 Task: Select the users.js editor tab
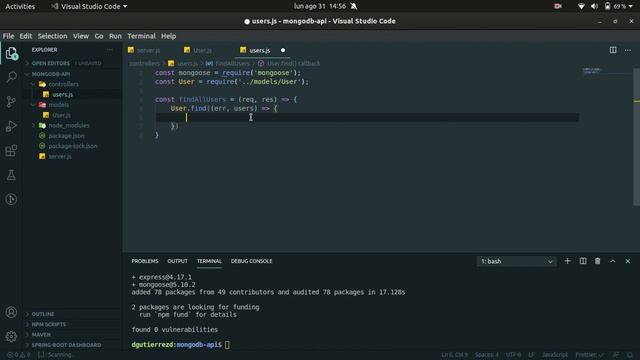click(260, 50)
